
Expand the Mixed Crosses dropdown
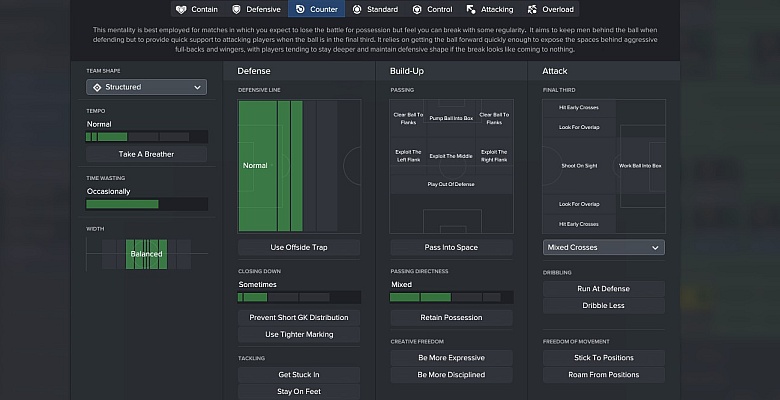[x=603, y=247]
